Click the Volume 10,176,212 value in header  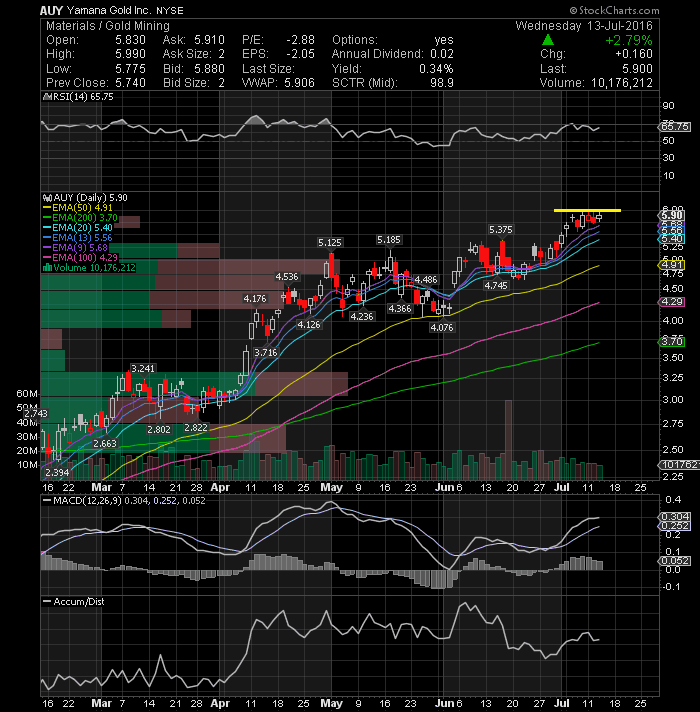(x=621, y=83)
